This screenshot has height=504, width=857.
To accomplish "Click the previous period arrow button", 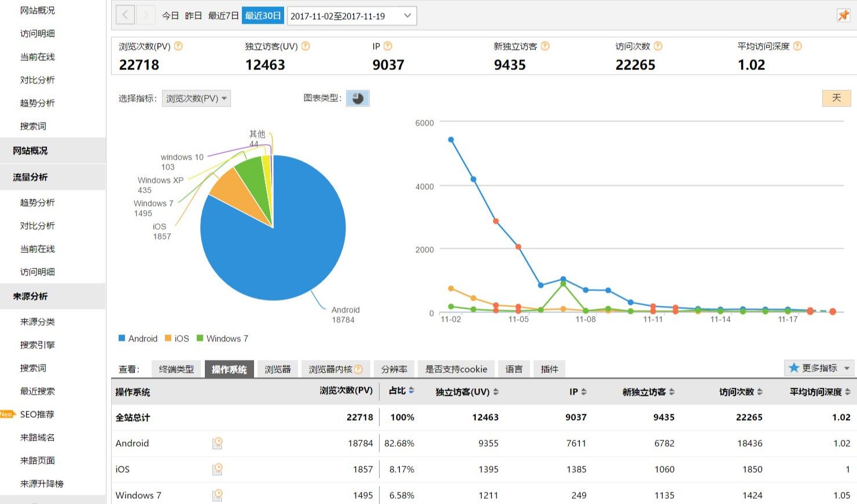I will [125, 16].
